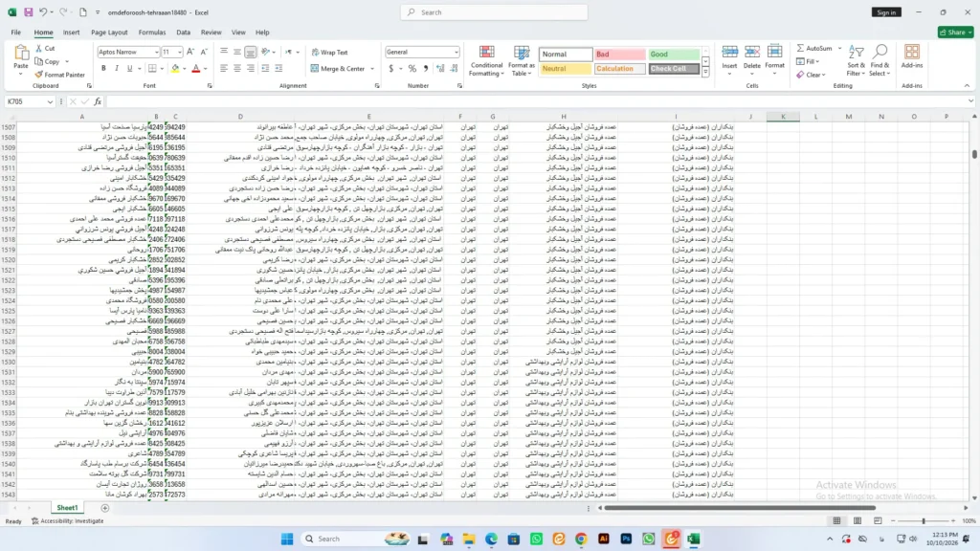Open File Explorer from taskbar
980x551 pixels.
pyautogui.click(x=469, y=539)
